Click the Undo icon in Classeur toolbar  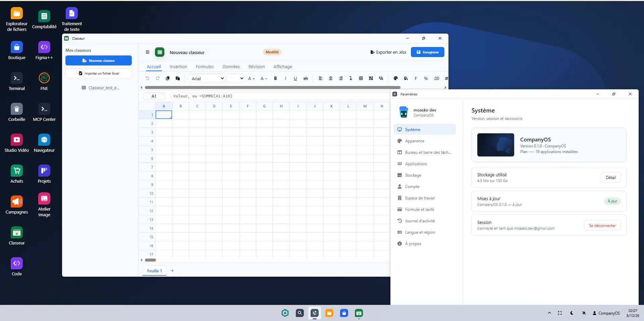pyautogui.click(x=147, y=78)
